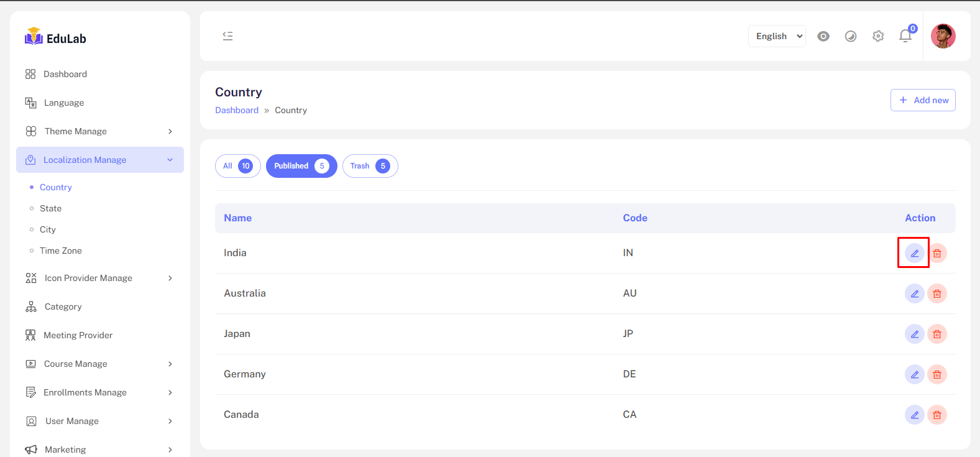Viewport: 980px width, 457px height.
Task: Follow the Dashboard breadcrumb link
Action: point(237,110)
